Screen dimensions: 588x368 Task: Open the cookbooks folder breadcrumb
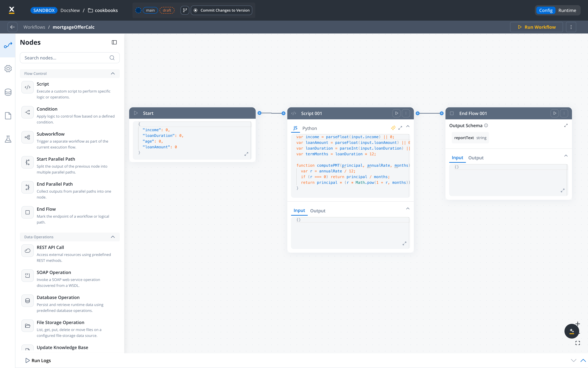point(103,10)
